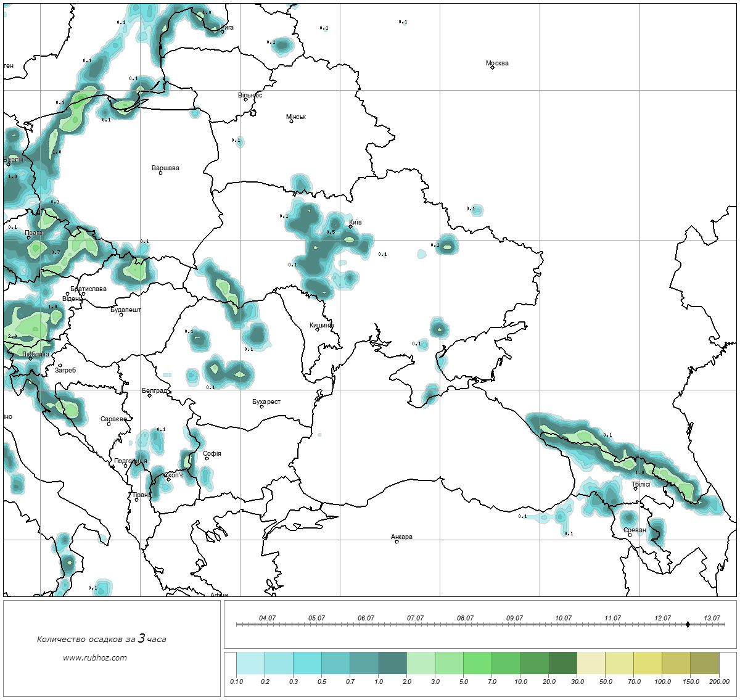Viewport: 740px width, 700px height.
Task: Select the Tbilisi city marker
Action: coord(635,489)
